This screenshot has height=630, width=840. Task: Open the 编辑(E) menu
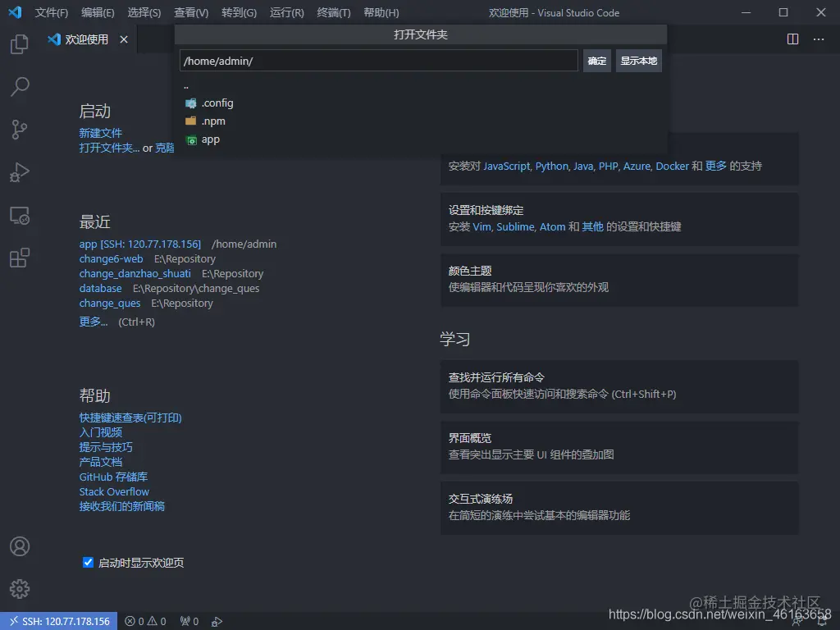coord(98,13)
